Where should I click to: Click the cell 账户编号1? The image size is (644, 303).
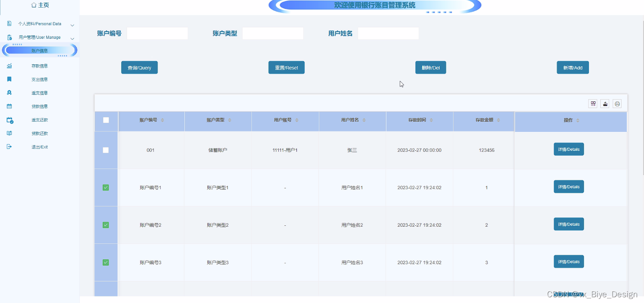click(x=150, y=188)
